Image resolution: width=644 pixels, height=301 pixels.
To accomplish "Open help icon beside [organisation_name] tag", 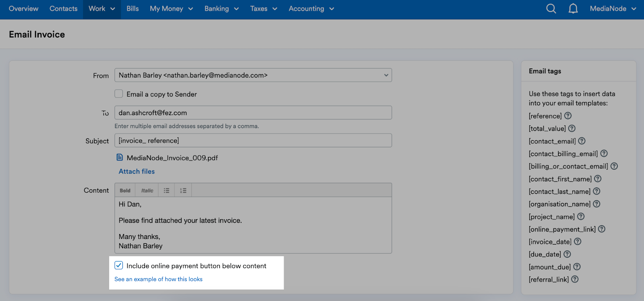I will tap(597, 204).
